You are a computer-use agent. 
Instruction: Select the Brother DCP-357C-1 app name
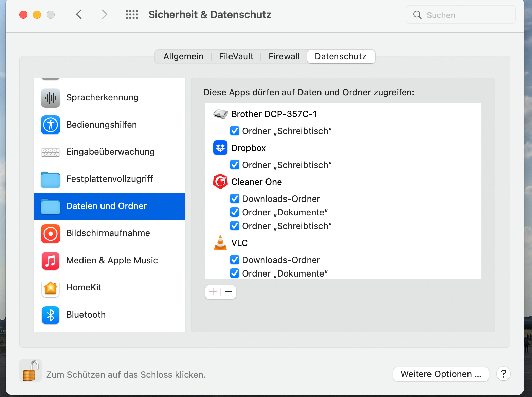[274, 114]
